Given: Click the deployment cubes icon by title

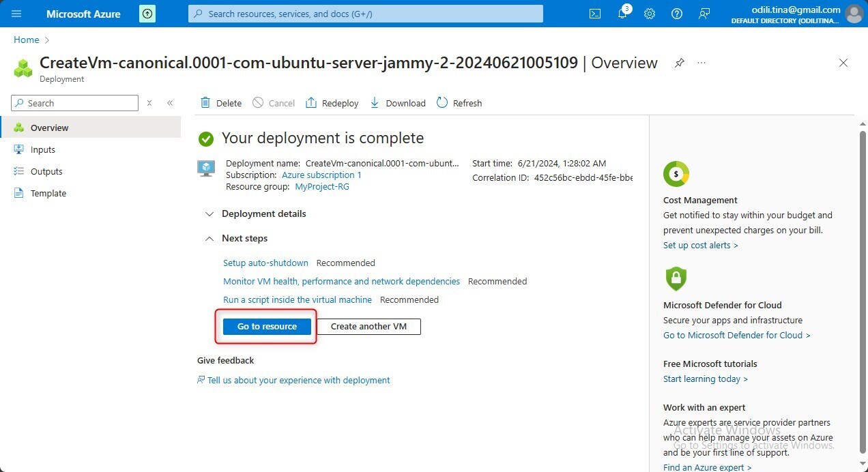Looking at the screenshot, I should 23,68.
